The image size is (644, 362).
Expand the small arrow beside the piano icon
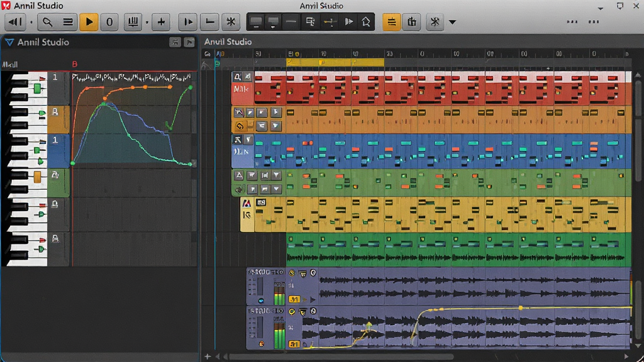point(147,22)
